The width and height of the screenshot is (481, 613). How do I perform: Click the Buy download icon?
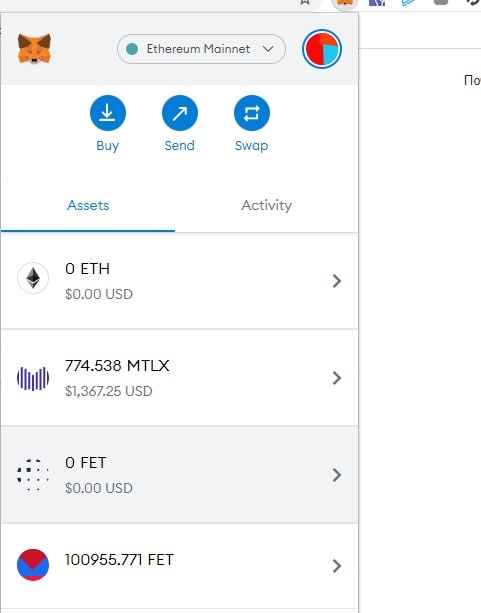click(108, 113)
